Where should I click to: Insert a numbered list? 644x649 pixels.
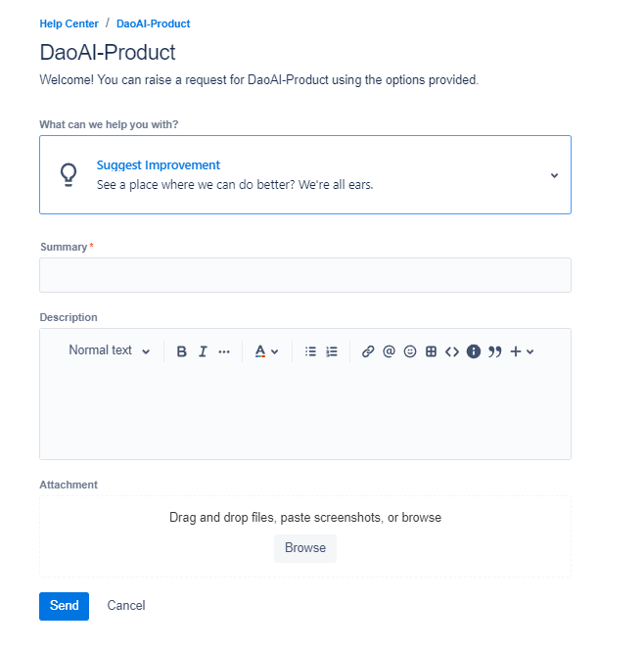point(332,351)
